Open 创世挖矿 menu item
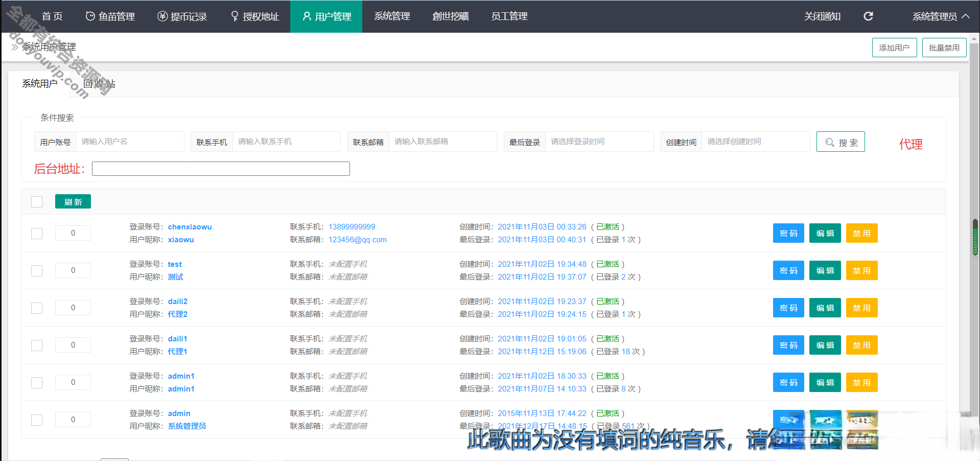This screenshot has height=461, width=980. [x=451, y=16]
